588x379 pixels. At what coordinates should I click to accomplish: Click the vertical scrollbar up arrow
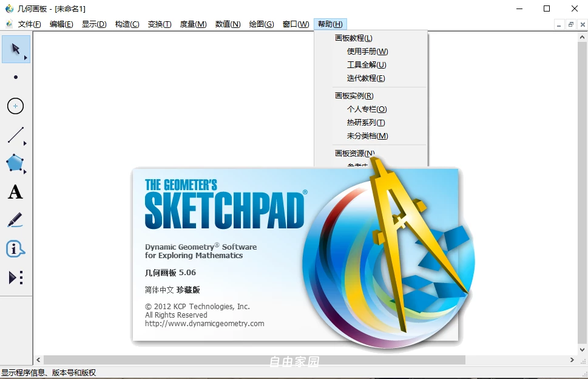(581, 36)
